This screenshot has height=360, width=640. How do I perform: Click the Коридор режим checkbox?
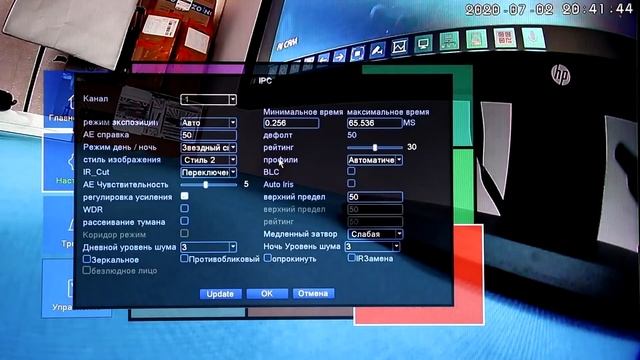[x=184, y=233]
